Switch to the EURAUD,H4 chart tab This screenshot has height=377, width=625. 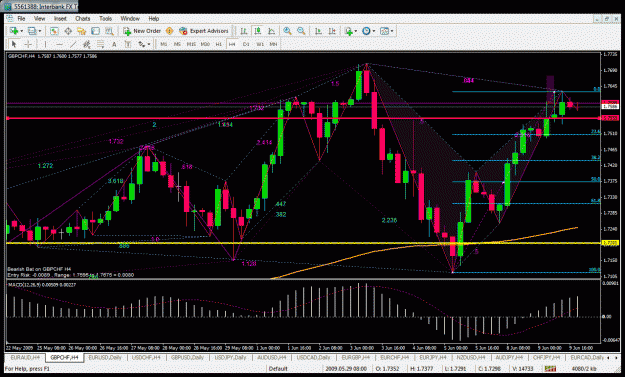point(25,357)
